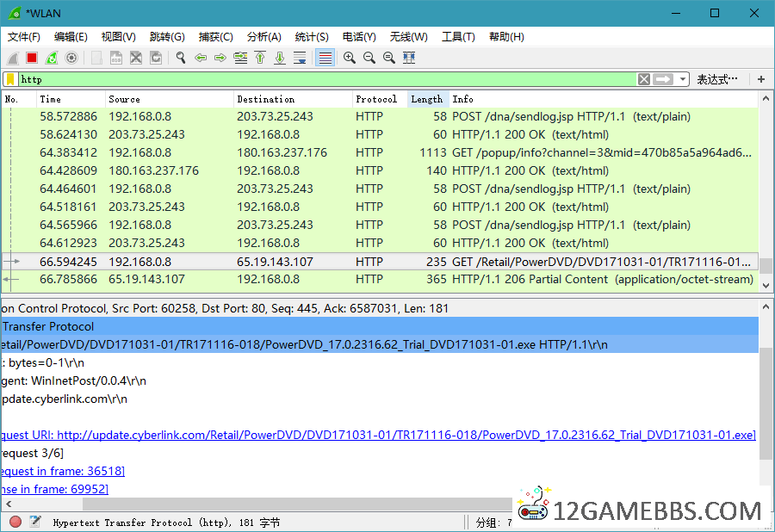The height and width of the screenshot is (532, 775).
Task: Click the packet list scroll-up arrow
Action: pos(766,98)
